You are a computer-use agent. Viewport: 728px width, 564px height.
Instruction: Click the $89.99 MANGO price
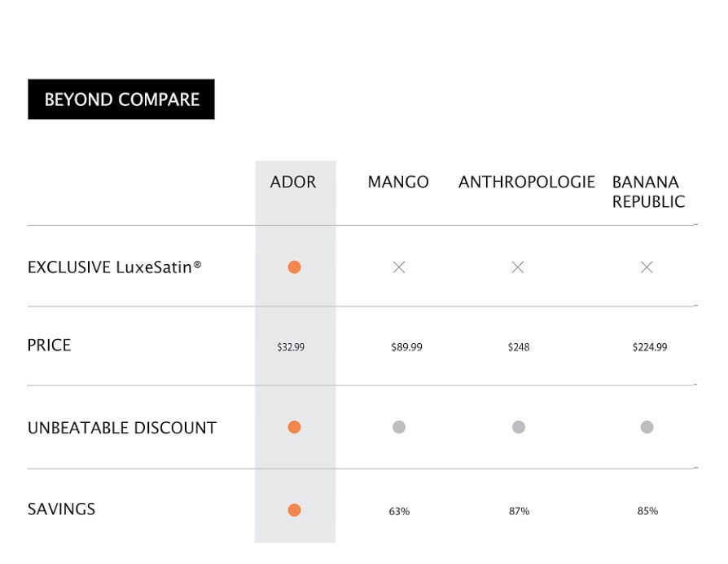click(x=406, y=347)
